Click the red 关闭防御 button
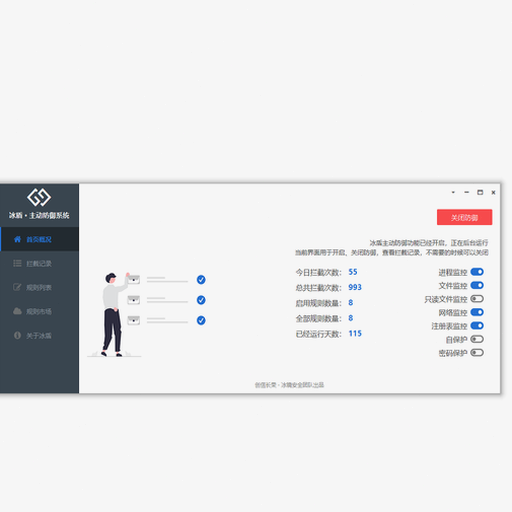Screen dimensions: 512x512 464,217
